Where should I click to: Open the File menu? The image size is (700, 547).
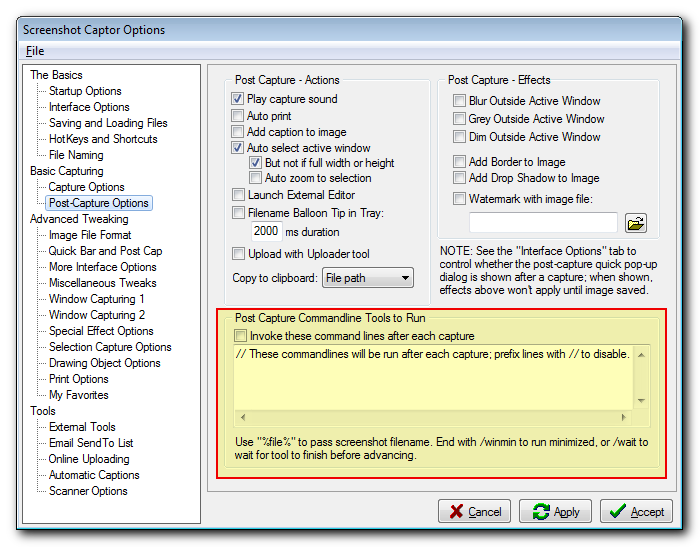(35, 51)
